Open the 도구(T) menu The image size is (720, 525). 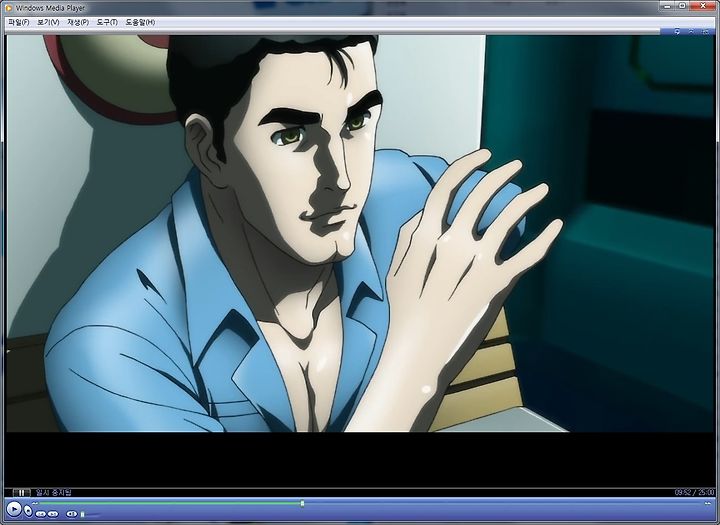coord(107,22)
